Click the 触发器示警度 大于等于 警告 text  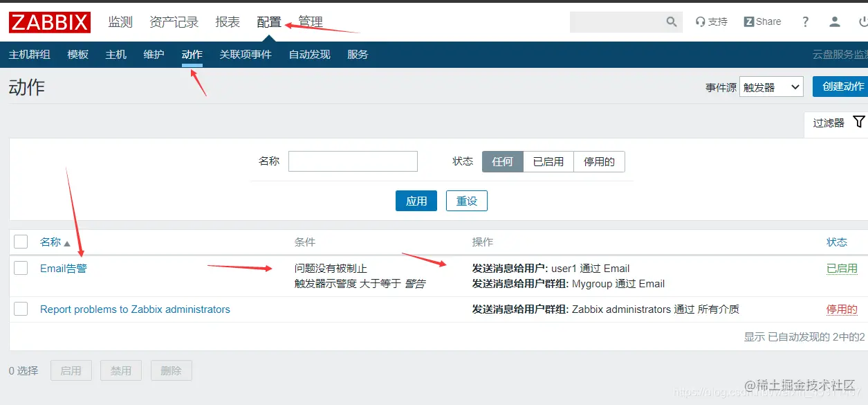(360, 284)
